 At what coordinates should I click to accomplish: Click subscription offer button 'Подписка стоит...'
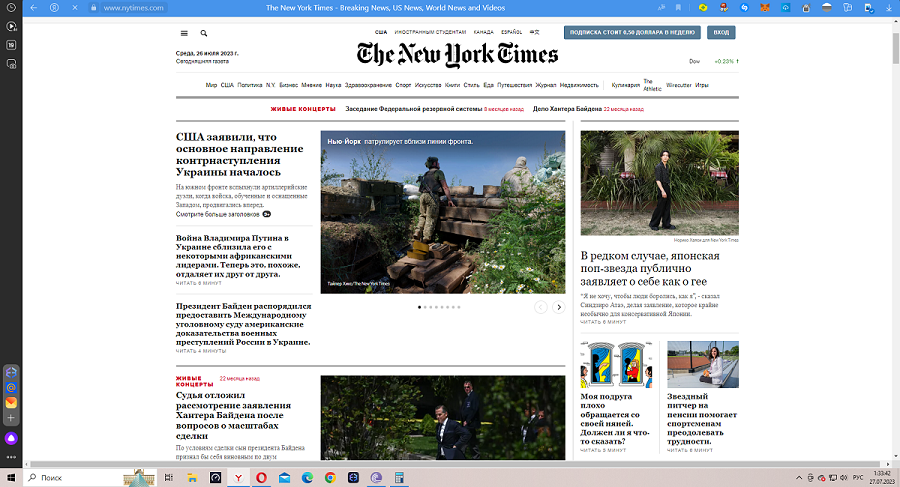pyautogui.click(x=632, y=33)
